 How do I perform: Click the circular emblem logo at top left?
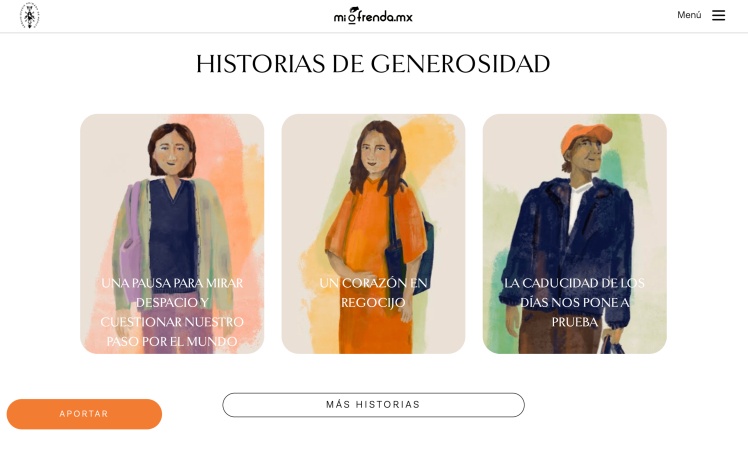point(30,15)
